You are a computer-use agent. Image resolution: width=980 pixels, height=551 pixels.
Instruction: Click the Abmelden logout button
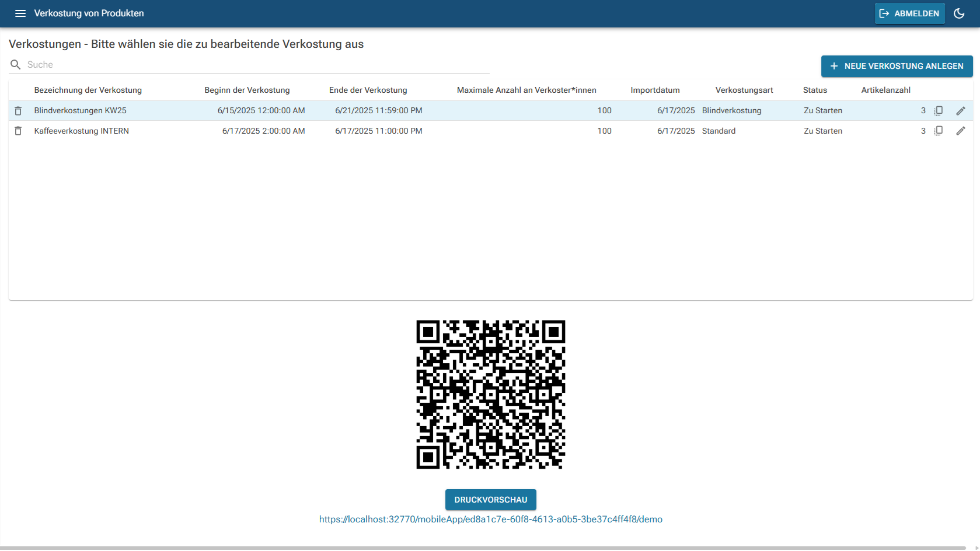click(909, 13)
